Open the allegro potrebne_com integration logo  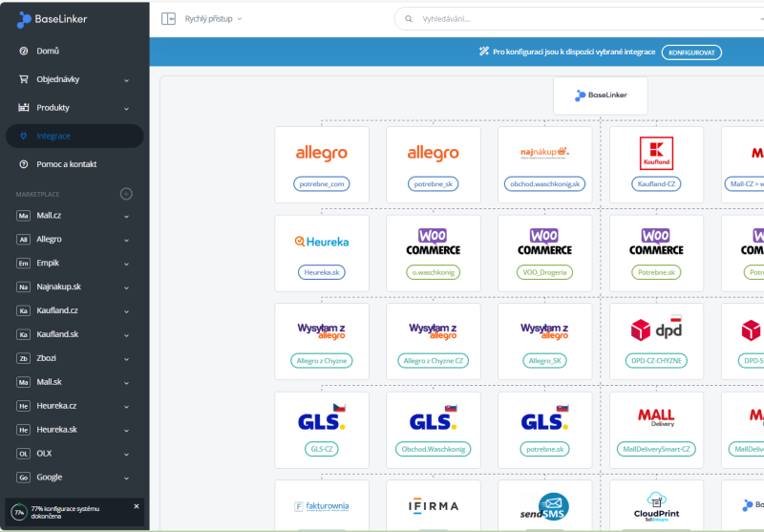(322, 153)
